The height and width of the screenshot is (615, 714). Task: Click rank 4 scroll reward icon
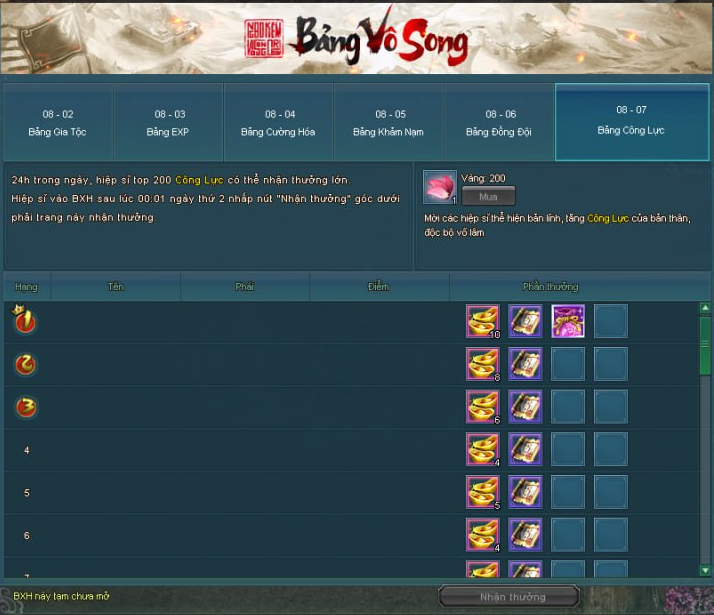tap(525, 449)
